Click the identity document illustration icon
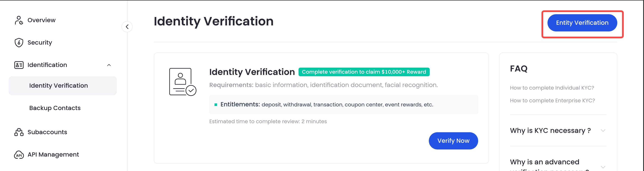The width and height of the screenshot is (644, 171). pyautogui.click(x=182, y=82)
